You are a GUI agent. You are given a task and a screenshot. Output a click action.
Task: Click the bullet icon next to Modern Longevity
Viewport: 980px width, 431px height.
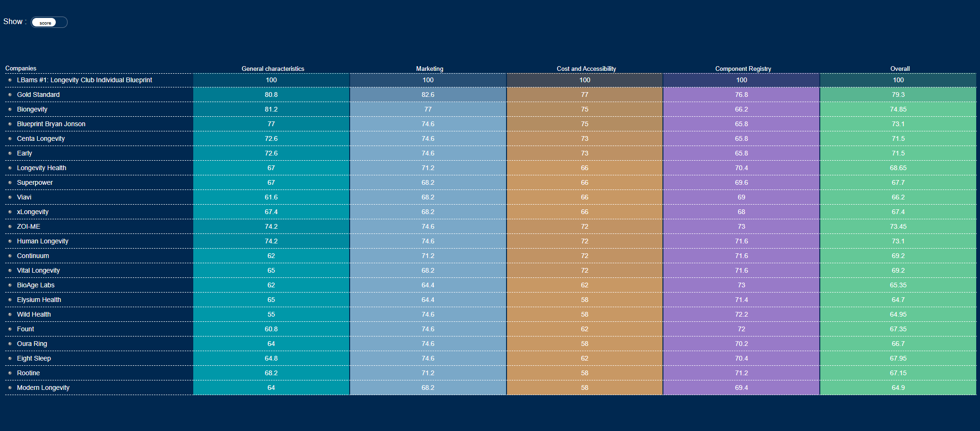tap(10, 388)
